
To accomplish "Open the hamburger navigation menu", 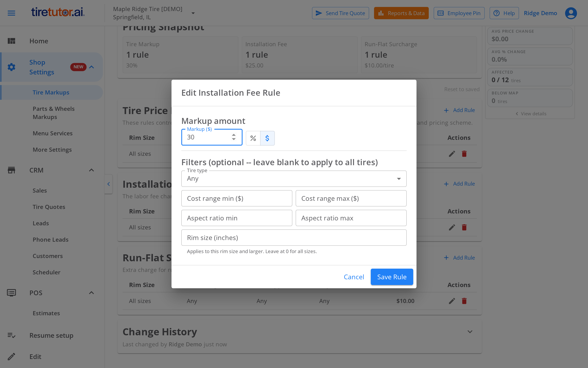I will (x=11, y=13).
